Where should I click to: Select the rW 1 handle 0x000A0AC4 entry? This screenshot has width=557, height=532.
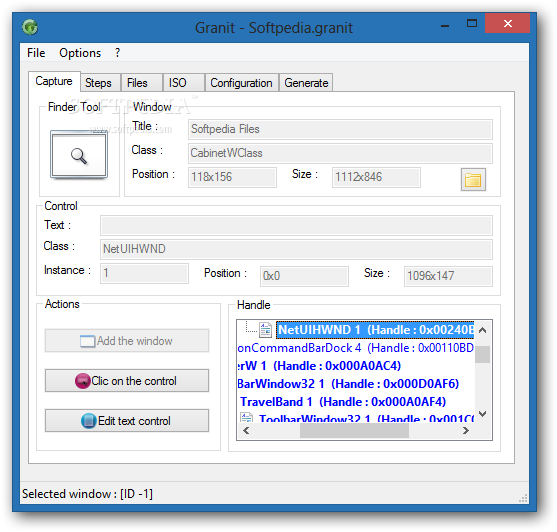[319, 366]
